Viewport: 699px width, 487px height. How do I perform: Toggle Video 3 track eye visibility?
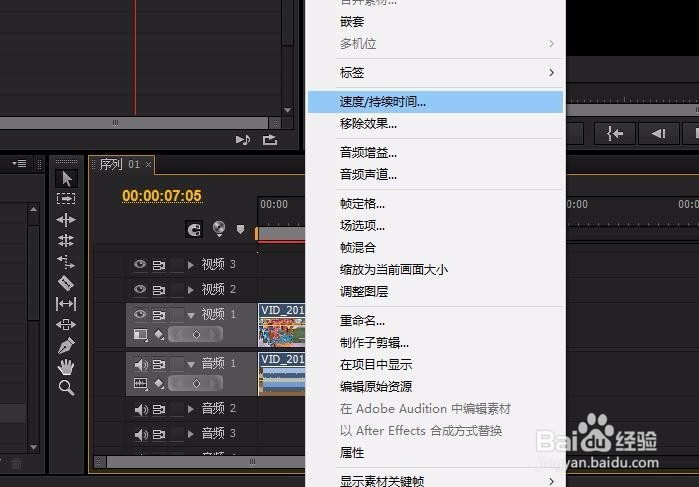(140, 264)
